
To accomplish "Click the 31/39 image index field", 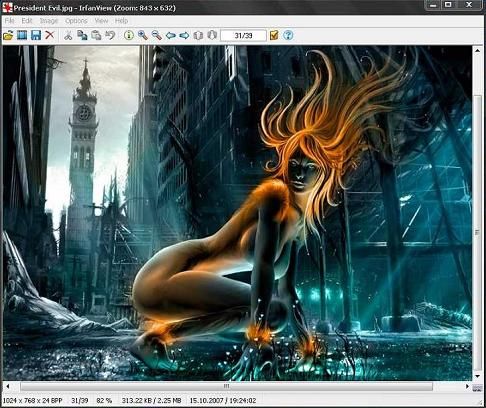I will (243, 35).
